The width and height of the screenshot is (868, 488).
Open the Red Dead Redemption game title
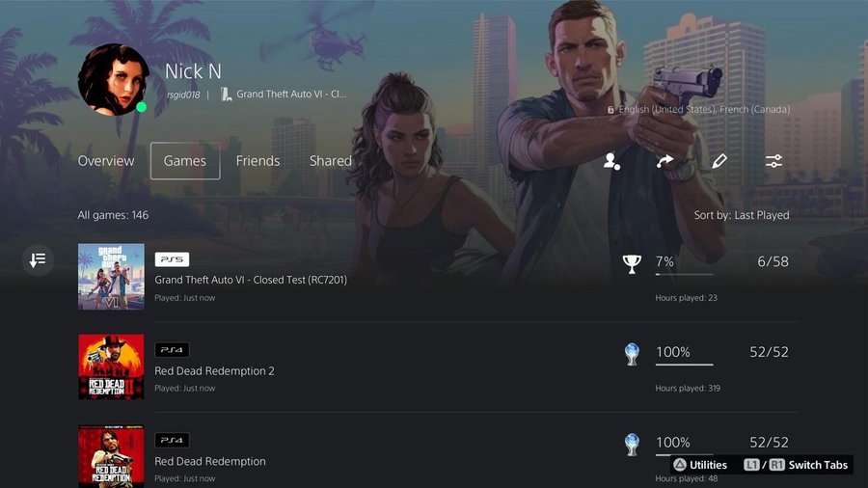210,461
